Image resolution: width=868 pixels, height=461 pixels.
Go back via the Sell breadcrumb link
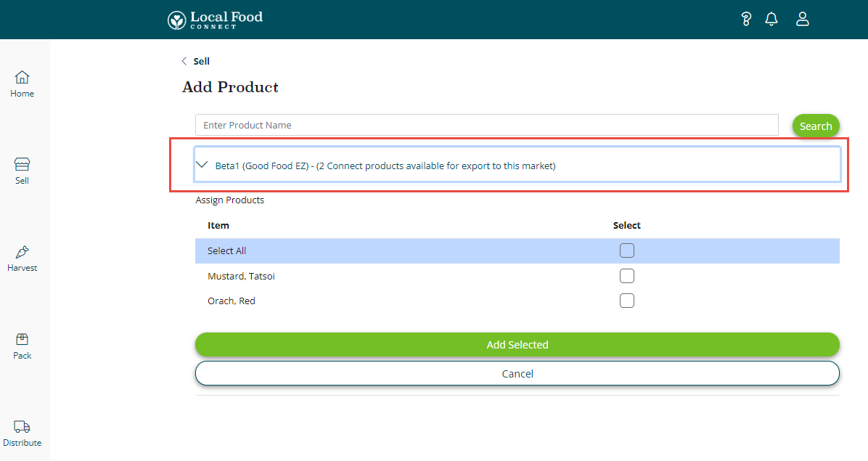(201, 61)
